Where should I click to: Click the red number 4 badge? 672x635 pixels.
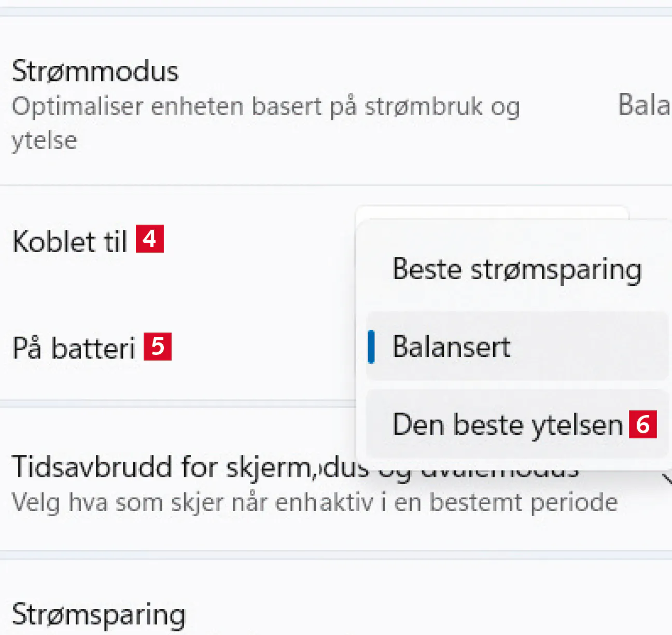(x=150, y=239)
